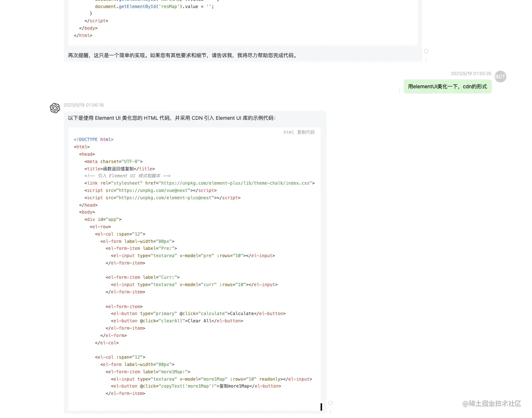
Task: Click the sentence starting with 再次提醒
Action: [x=183, y=55]
